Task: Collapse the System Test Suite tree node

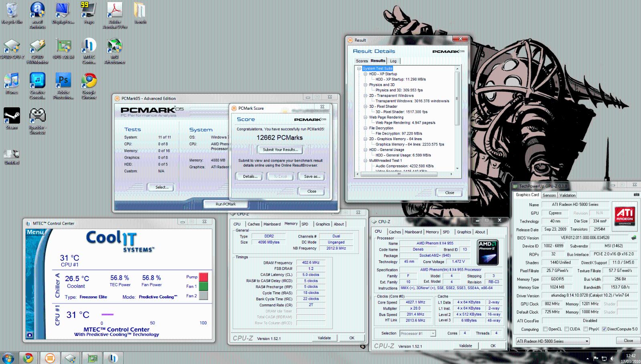Action: pos(359,68)
